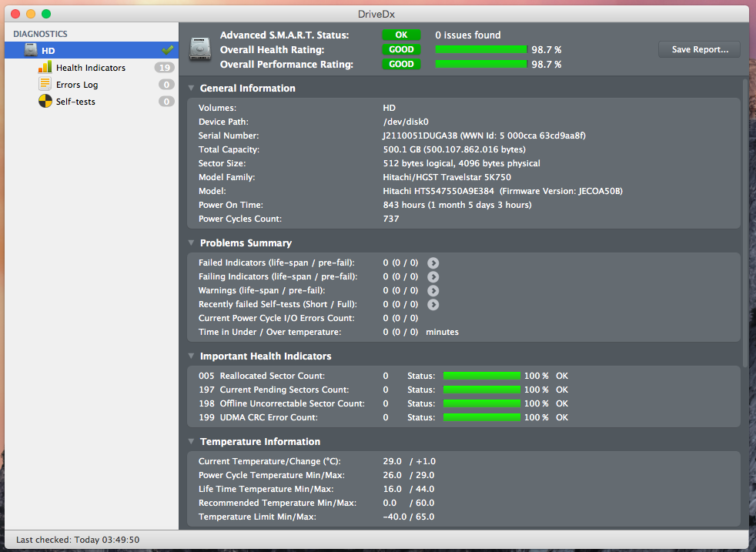This screenshot has width=756, height=552.
Task: Click Current Power Cycle I/O Errors Count label
Action: pyautogui.click(x=276, y=318)
